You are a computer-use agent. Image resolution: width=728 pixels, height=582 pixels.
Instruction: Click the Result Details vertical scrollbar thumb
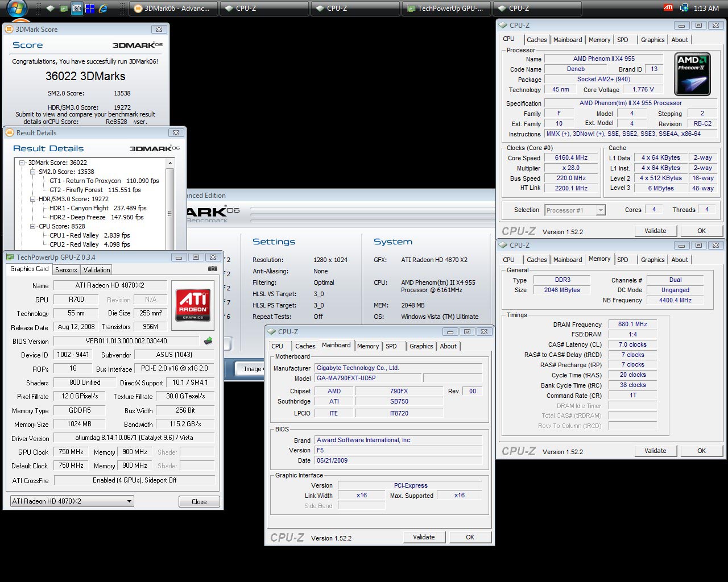click(x=169, y=214)
